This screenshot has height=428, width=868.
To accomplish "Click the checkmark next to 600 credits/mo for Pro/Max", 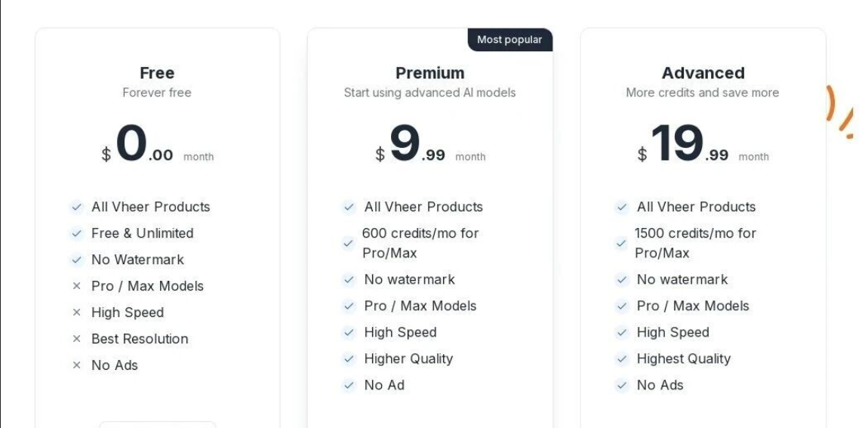I will point(348,243).
